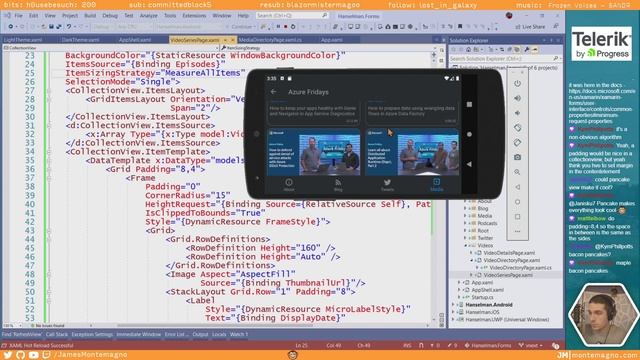This screenshot has height=360, width=640.
Task: Tap the Blog tab in phone app
Action: click(338, 185)
